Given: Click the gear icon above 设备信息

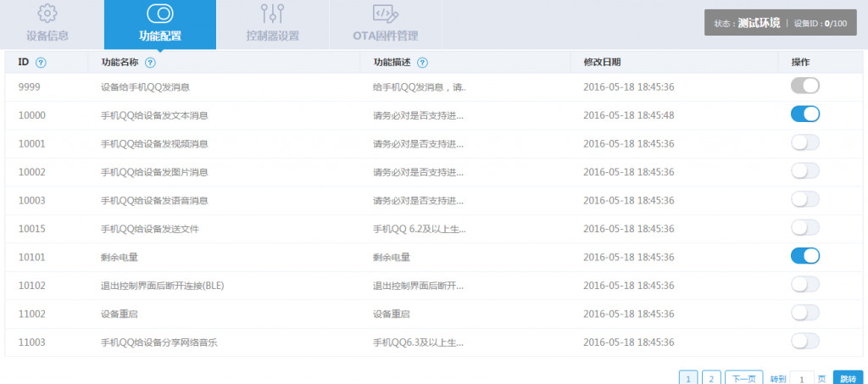Looking at the screenshot, I should click(x=47, y=14).
